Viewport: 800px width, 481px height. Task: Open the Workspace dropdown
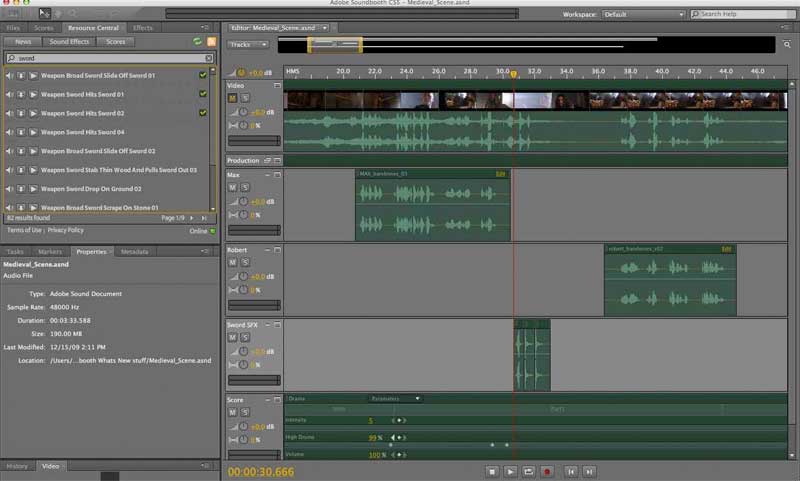pyautogui.click(x=643, y=15)
